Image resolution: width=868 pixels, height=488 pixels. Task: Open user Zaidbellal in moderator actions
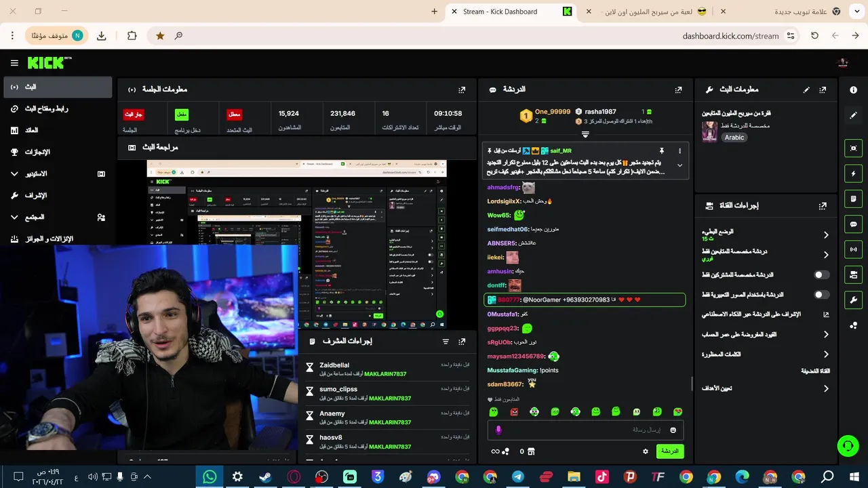[x=334, y=365]
